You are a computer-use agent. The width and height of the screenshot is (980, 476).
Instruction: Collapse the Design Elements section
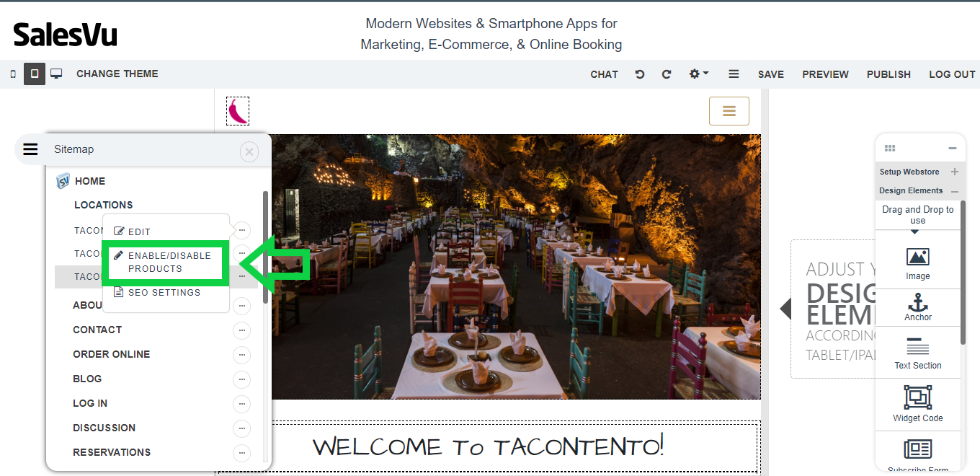[x=955, y=191]
